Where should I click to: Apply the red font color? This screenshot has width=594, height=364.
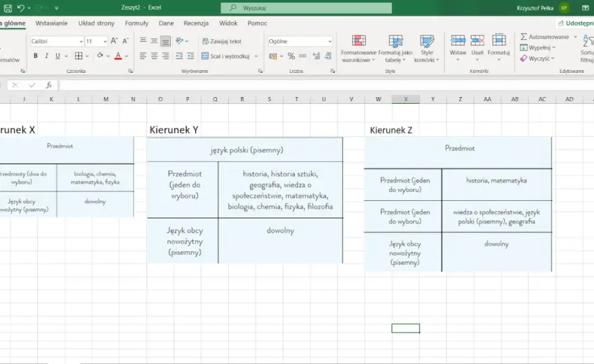[118, 56]
